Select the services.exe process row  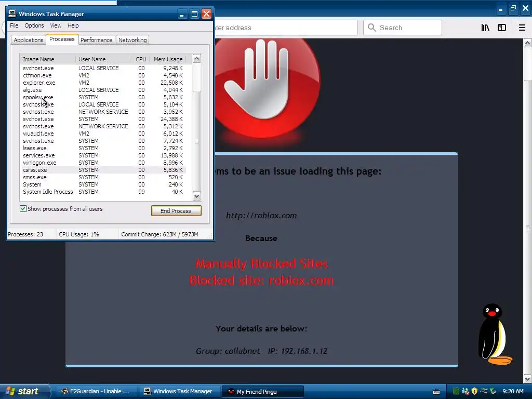[103, 155]
